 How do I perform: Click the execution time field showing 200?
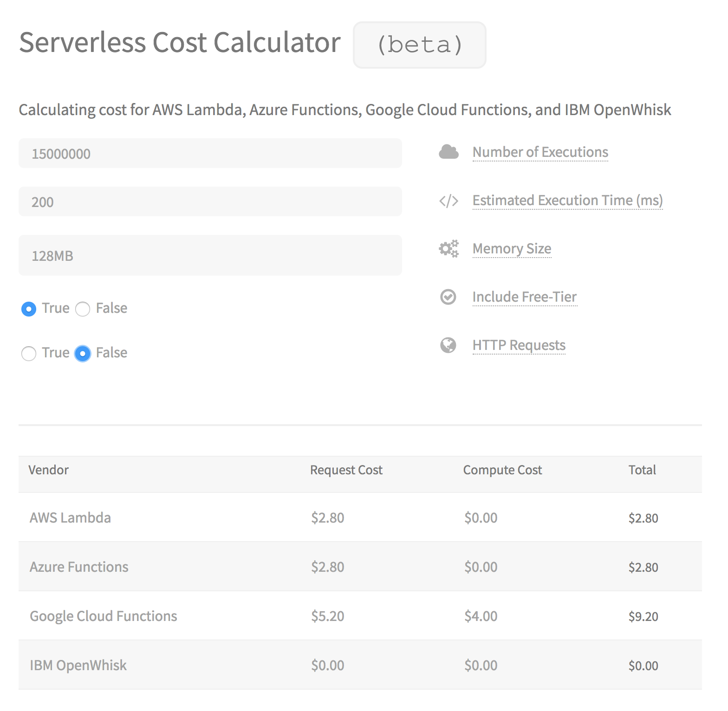pos(210,202)
